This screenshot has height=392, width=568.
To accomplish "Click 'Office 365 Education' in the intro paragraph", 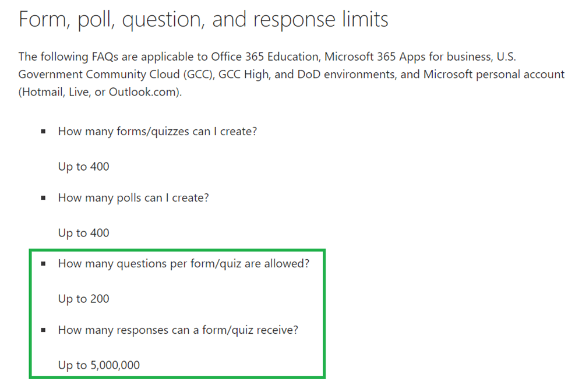I will tap(265, 57).
